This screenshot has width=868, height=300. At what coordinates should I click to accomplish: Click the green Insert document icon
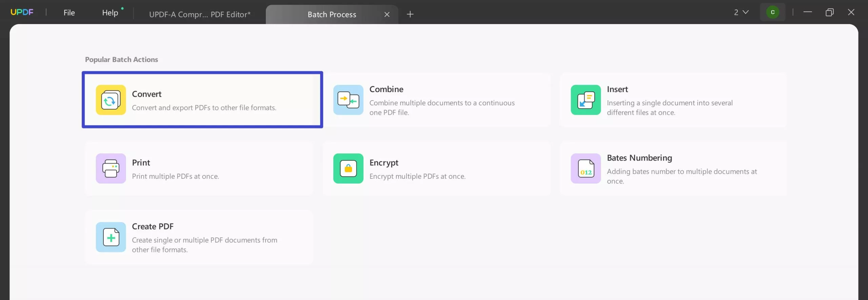tap(586, 100)
